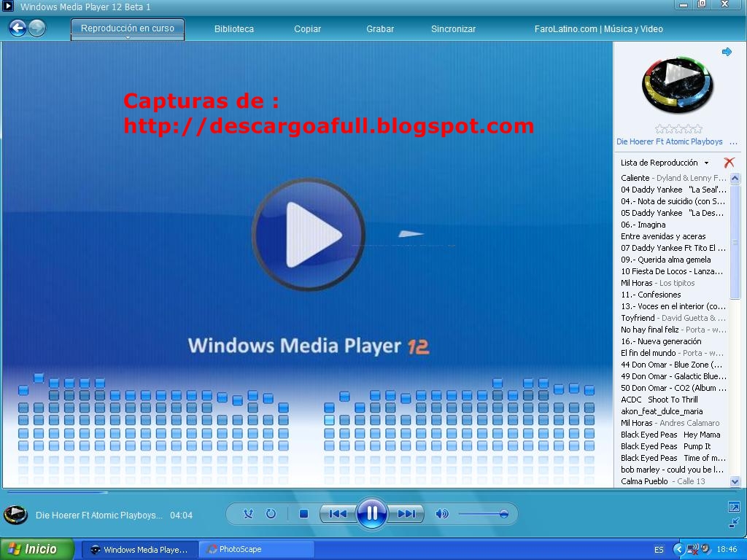The height and width of the screenshot is (560, 747).
Task: Skip to the previous track
Action: point(338,514)
